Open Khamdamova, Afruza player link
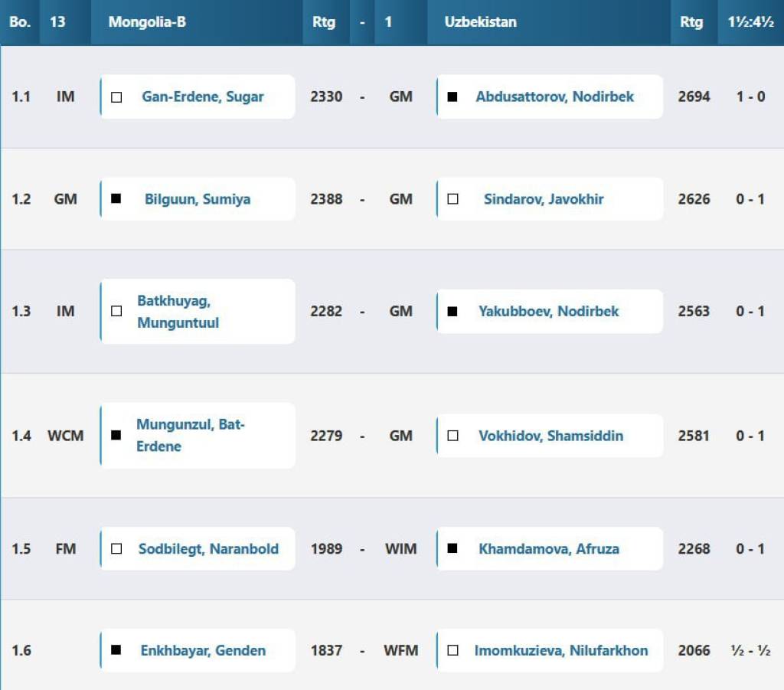This screenshot has height=690, width=784. pos(549,548)
